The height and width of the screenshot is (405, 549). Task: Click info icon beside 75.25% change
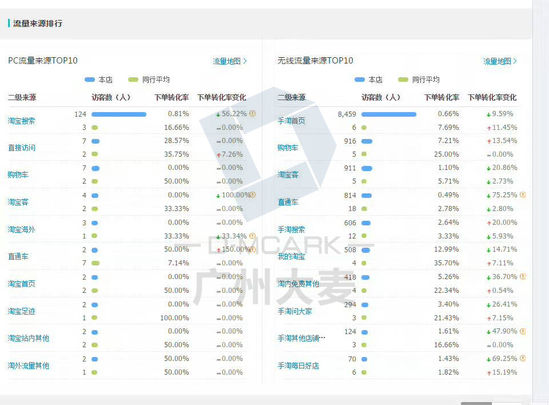point(523,195)
